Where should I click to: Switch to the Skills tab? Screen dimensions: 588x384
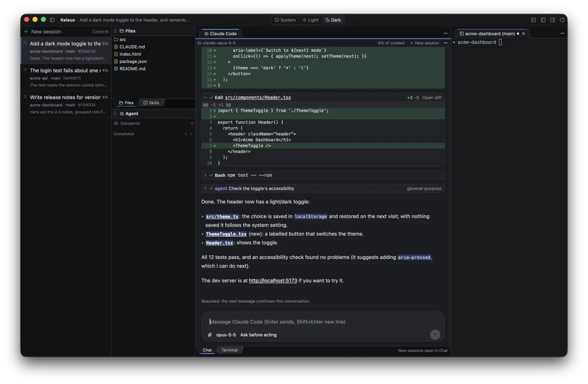151,103
